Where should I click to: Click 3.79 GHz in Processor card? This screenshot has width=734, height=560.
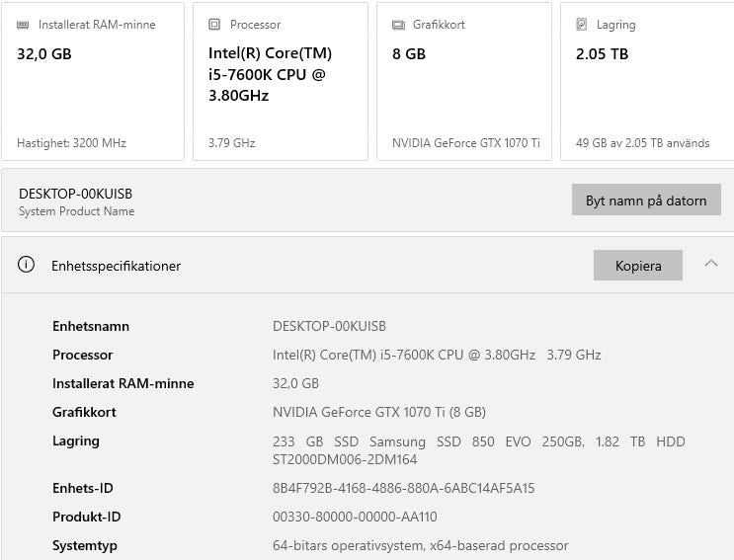click(231, 142)
